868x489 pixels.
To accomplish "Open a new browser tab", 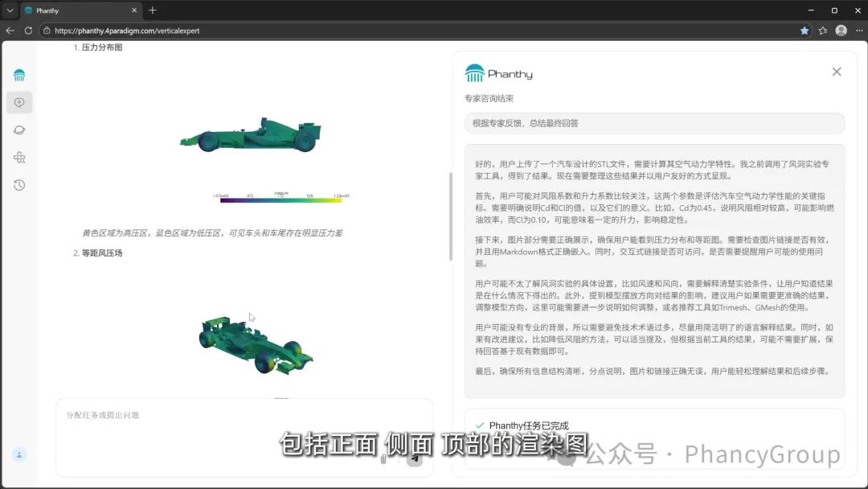I will point(152,10).
